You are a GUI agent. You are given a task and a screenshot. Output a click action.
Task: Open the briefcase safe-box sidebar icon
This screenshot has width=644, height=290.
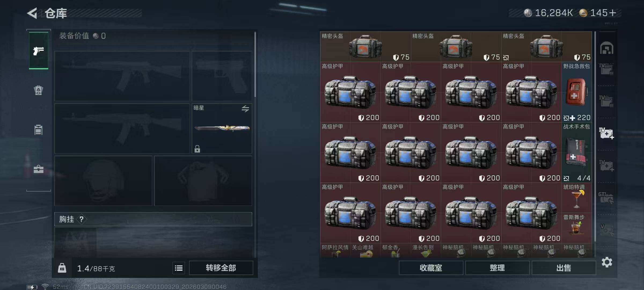[x=38, y=169]
